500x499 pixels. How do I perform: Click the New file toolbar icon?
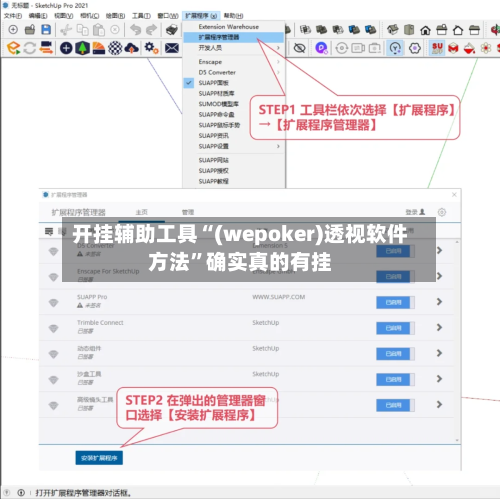click(x=13, y=30)
